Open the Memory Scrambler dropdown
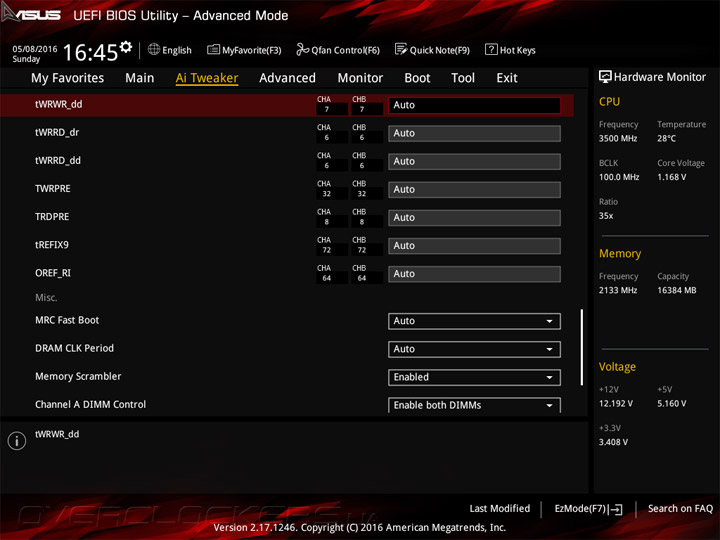 [x=474, y=377]
